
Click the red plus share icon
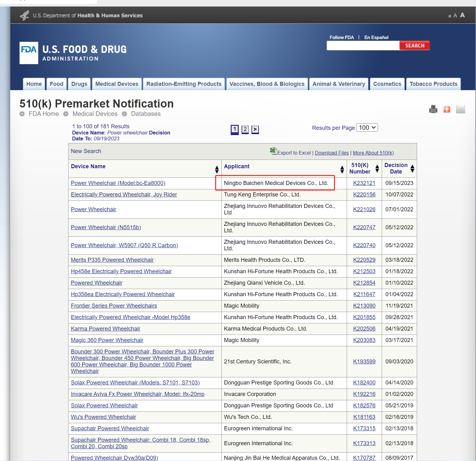(447, 109)
